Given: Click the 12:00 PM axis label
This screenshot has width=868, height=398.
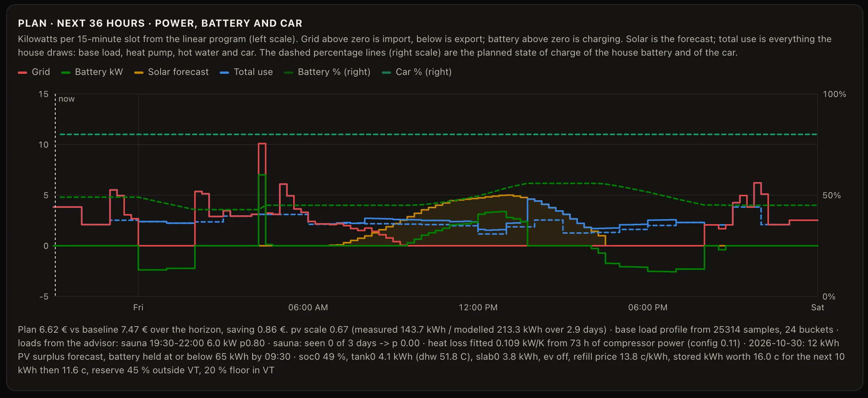Looking at the screenshot, I should [x=478, y=307].
